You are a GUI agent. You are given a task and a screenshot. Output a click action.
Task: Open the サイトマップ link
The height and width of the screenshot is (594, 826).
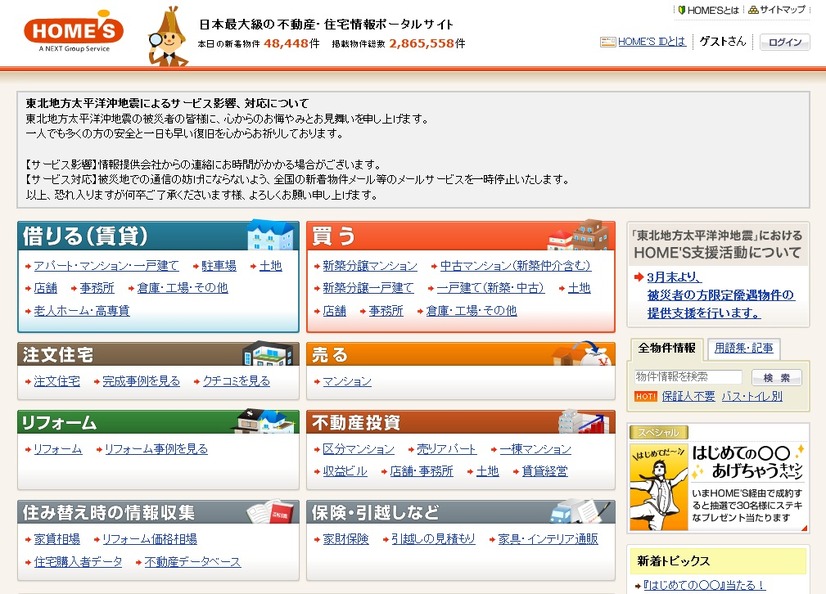click(x=782, y=9)
